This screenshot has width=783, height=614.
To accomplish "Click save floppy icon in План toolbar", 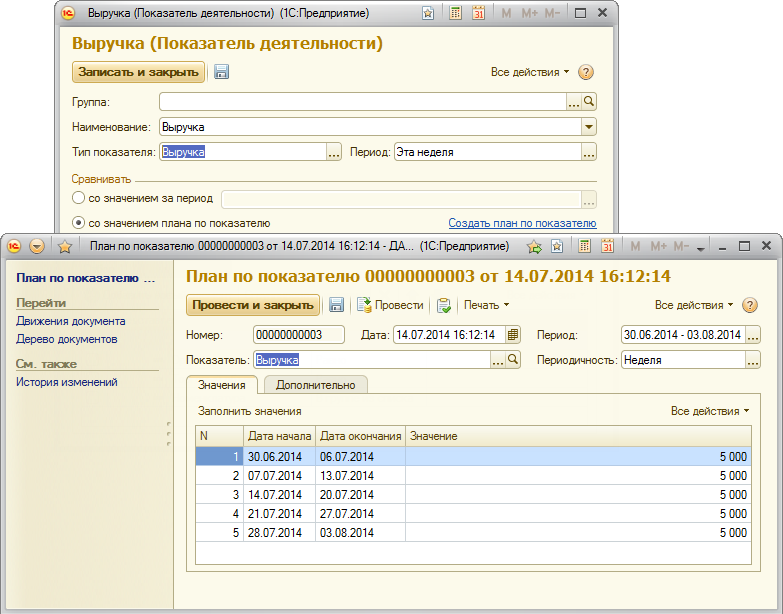I will [x=336, y=305].
